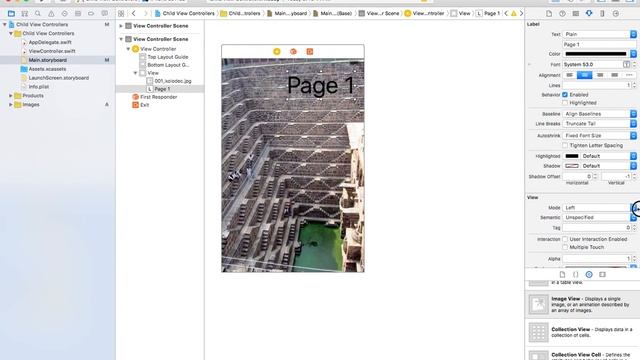The width and height of the screenshot is (640, 360).
Task: Collapse the second View Controller Scene
Action: click(121, 39)
